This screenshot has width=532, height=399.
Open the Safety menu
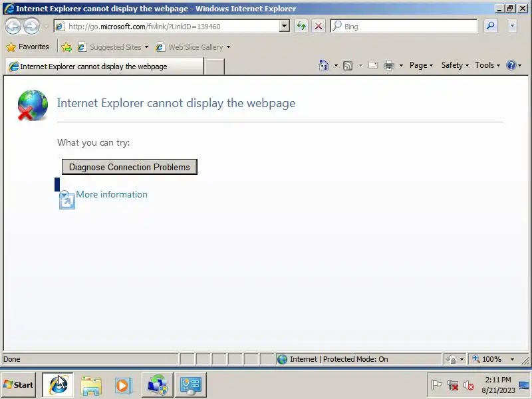[455, 65]
